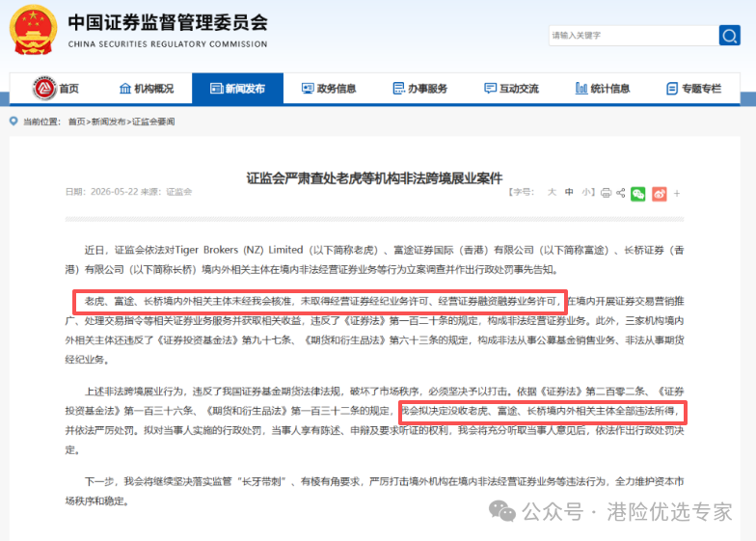
Task: Click the location pin icon in breadcrumb
Action: 13,122
